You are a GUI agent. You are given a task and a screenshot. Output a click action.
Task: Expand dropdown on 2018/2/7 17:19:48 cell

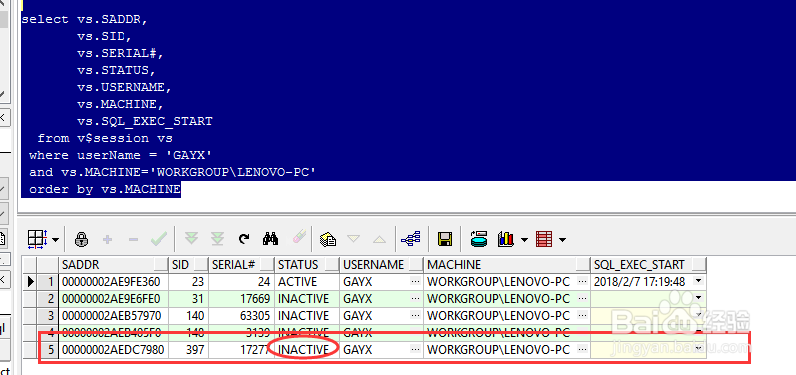click(x=700, y=281)
